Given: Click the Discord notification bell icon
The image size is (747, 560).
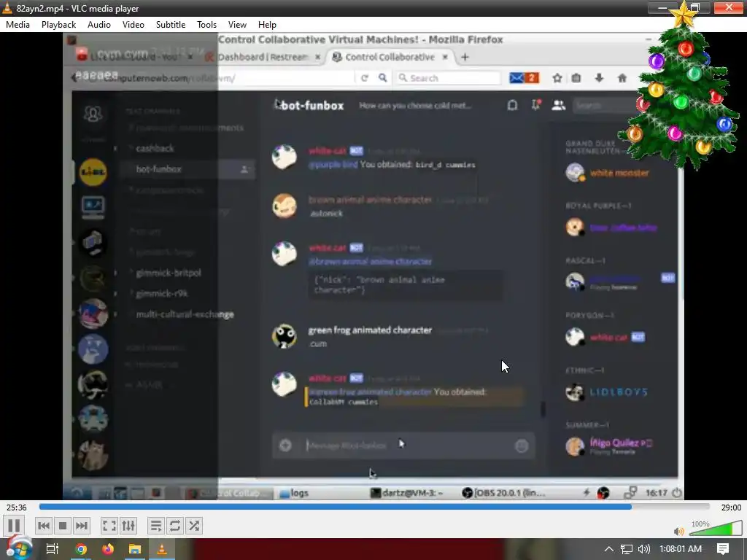Looking at the screenshot, I should (x=512, y=105).
